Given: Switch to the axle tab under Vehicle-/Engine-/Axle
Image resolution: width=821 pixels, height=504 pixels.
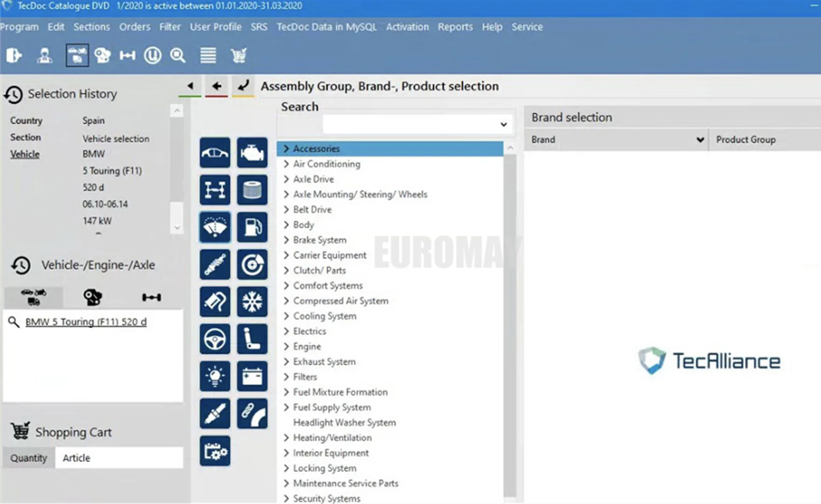Looking at the screenshot, I should tap(151, 297).
